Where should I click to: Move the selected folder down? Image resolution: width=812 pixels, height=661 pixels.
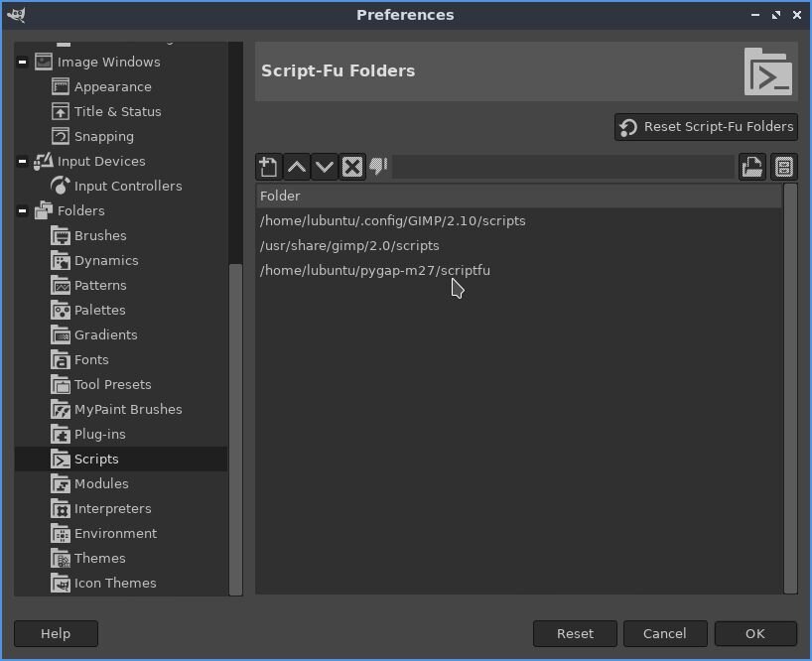point(325,167)
